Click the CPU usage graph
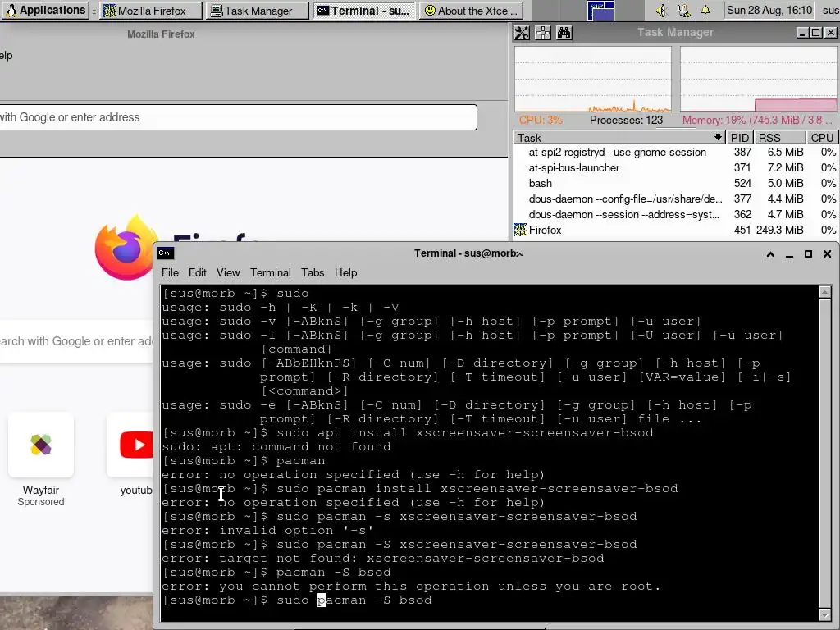Viewport: 840px width, 630px height. [593, 80]
